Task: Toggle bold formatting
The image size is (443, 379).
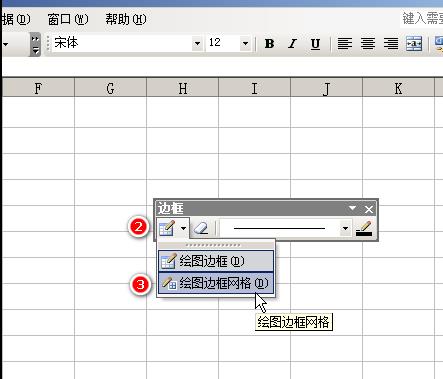Action: tap(269, 43)
